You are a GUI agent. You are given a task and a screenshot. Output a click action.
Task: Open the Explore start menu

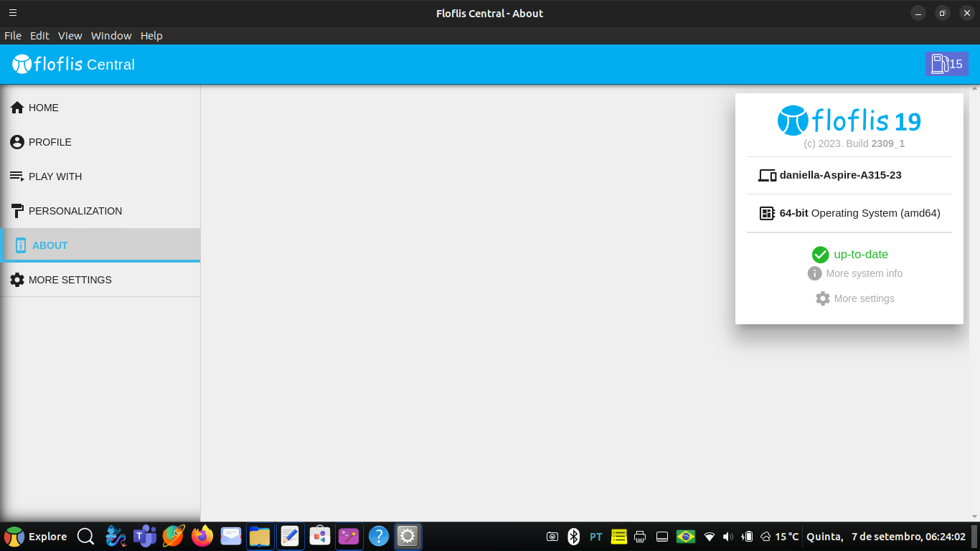click(x=36, y=537)
